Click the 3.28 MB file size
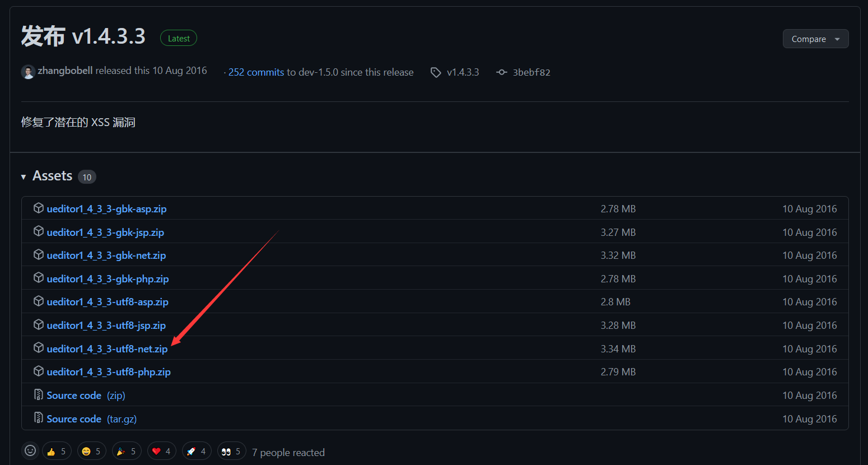 (618, 325)
